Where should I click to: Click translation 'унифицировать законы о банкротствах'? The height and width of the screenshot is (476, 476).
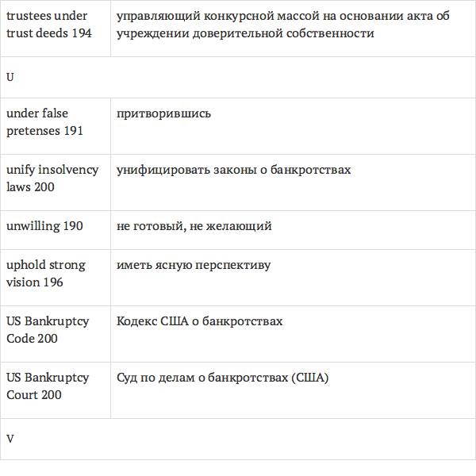233,170
